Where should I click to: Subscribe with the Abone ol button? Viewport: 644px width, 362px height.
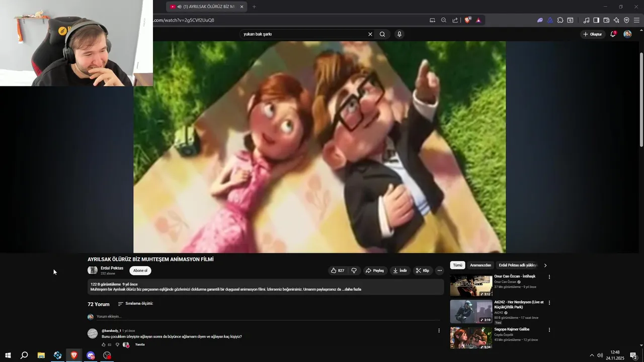click(140, 270)
